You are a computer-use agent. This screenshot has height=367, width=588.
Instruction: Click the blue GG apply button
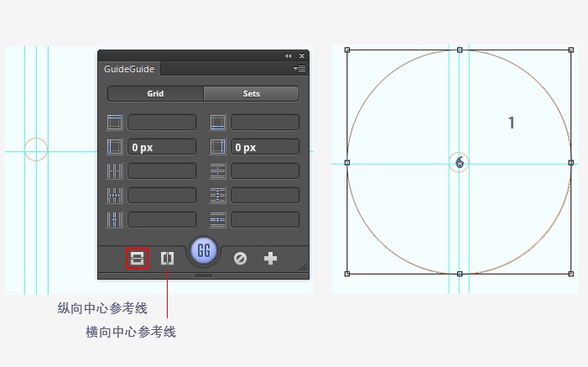204,250
